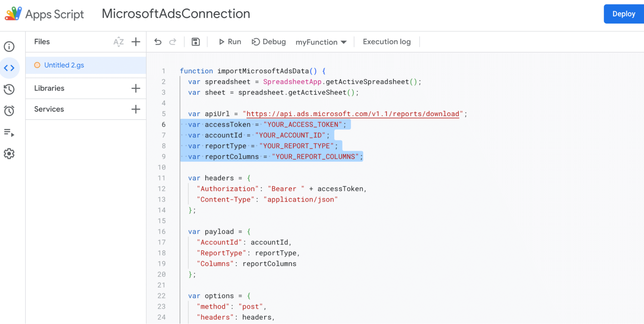Add a service with plus icon

(x=136, y=109)
